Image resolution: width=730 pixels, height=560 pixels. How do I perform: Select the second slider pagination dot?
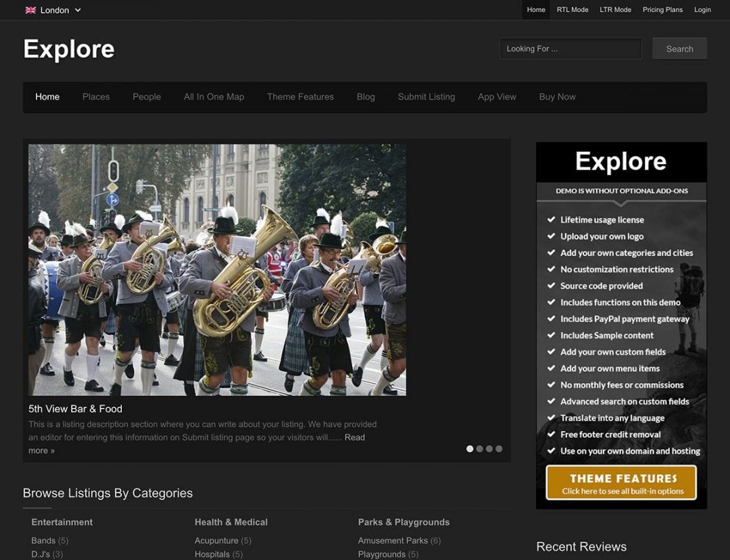point(480,449)
